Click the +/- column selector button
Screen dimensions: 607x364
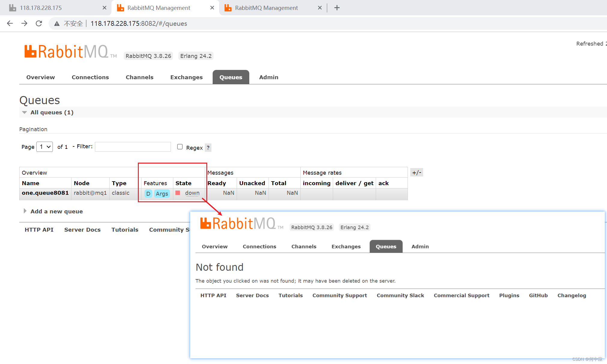click(x=417, y=173)
